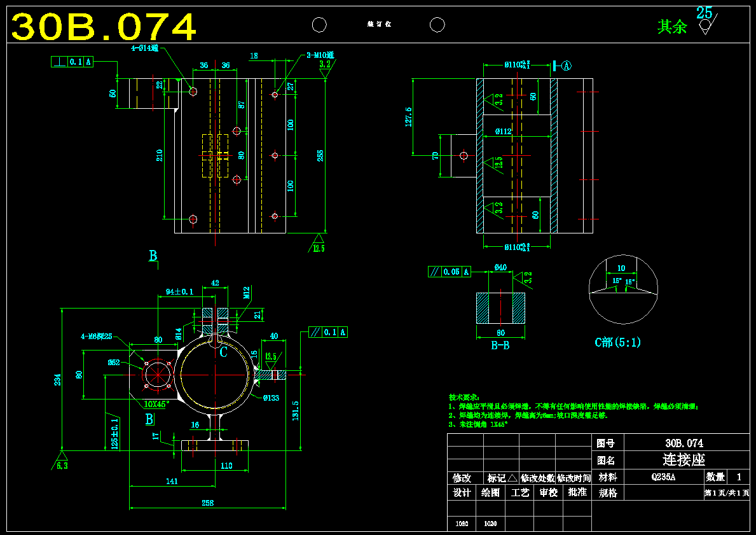Click the 材料 label cell
Image resolution: width=756 pixels, height=535 pixels.
coord(607,477)
